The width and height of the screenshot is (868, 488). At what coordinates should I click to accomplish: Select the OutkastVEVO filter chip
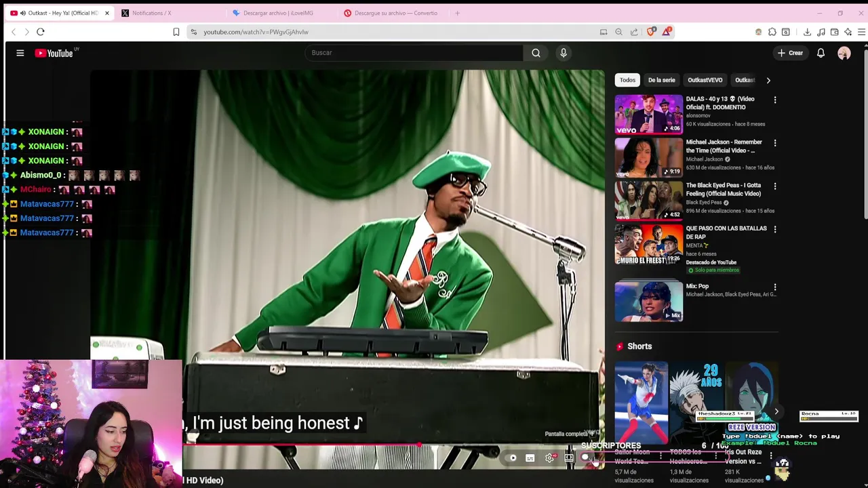pos(705,80)
